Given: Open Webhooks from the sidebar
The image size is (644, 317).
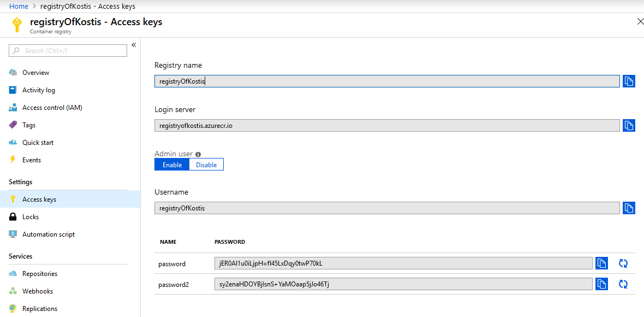Looking at the screenshot, I should pyautogui.click(x=37, y=291).
